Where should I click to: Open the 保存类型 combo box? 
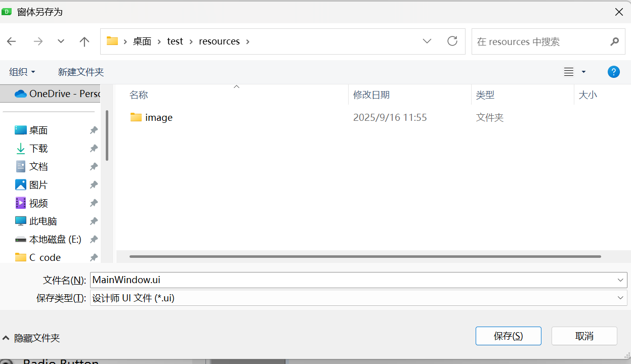point(359,298)
